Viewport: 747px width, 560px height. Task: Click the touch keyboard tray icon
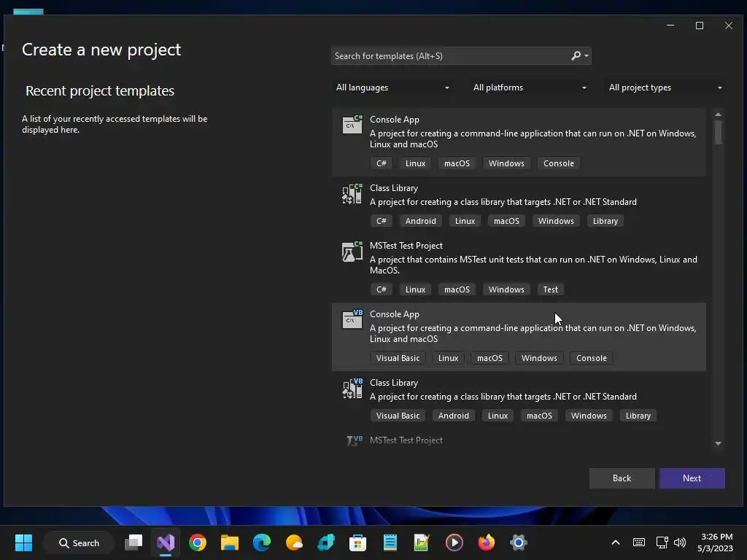(639, 542)
